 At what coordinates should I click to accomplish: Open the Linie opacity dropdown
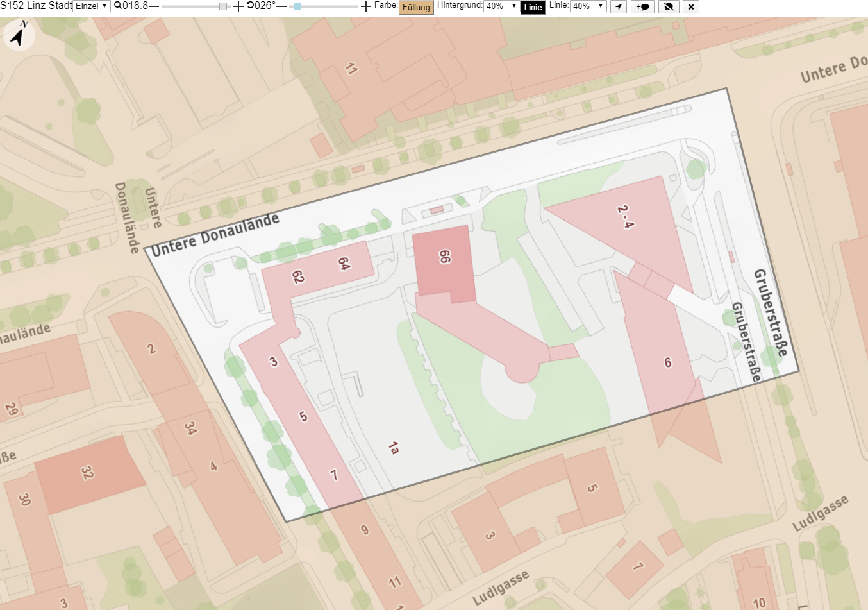[588, 6]
